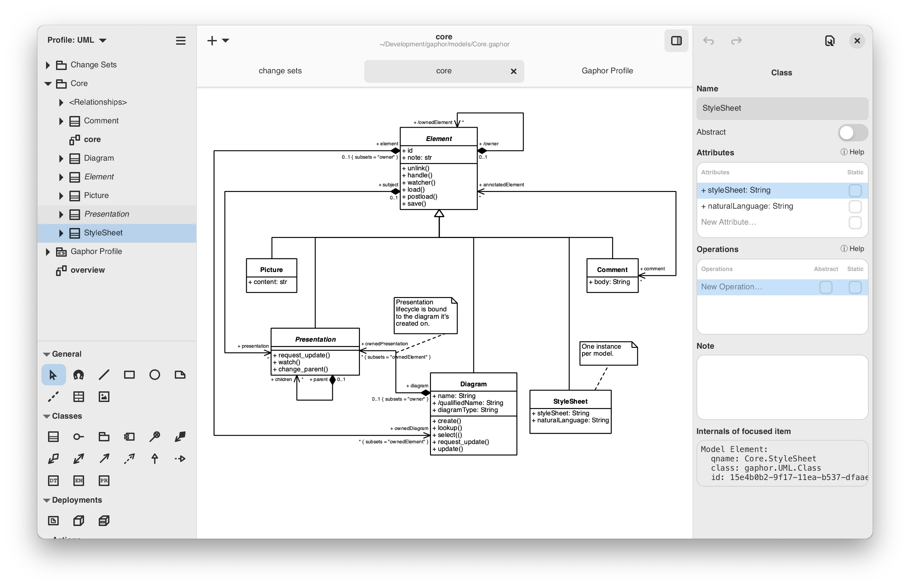The image size is (910, 588).
Task: Click the StyleSheet Name field
Action: [x=782, y=108]
